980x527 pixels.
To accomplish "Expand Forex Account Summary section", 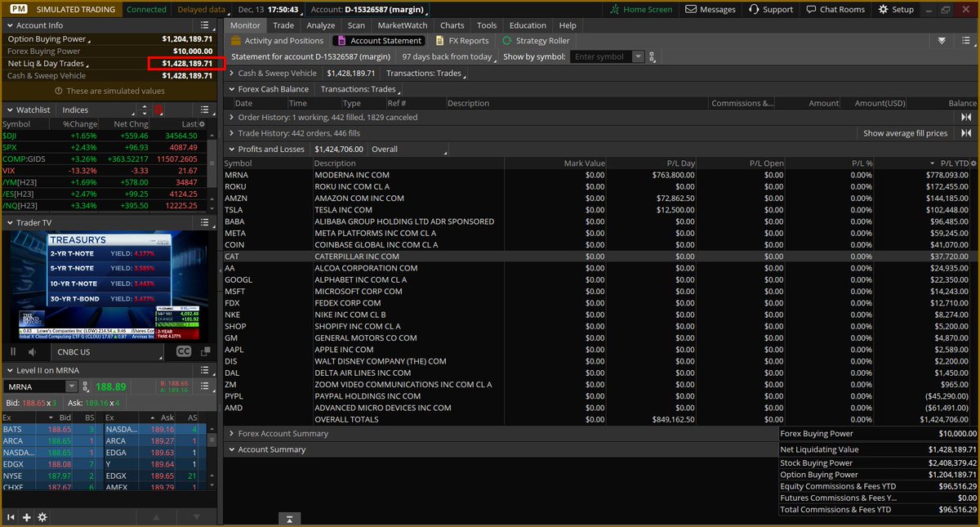I will 231,434.
